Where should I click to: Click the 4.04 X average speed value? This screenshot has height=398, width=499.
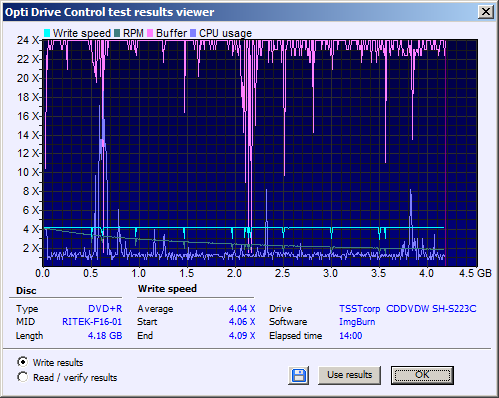[x=242, y=308]
